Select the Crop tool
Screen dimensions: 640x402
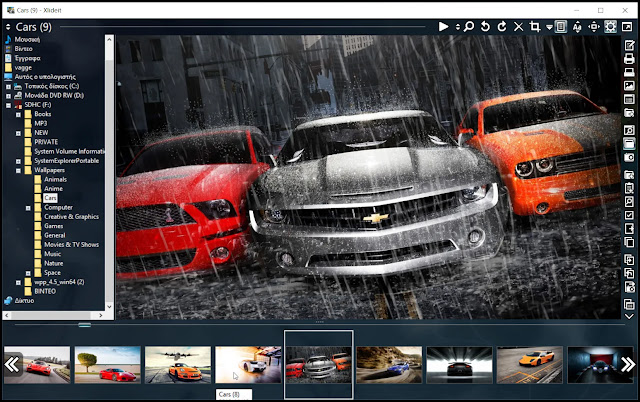[535, 27]
